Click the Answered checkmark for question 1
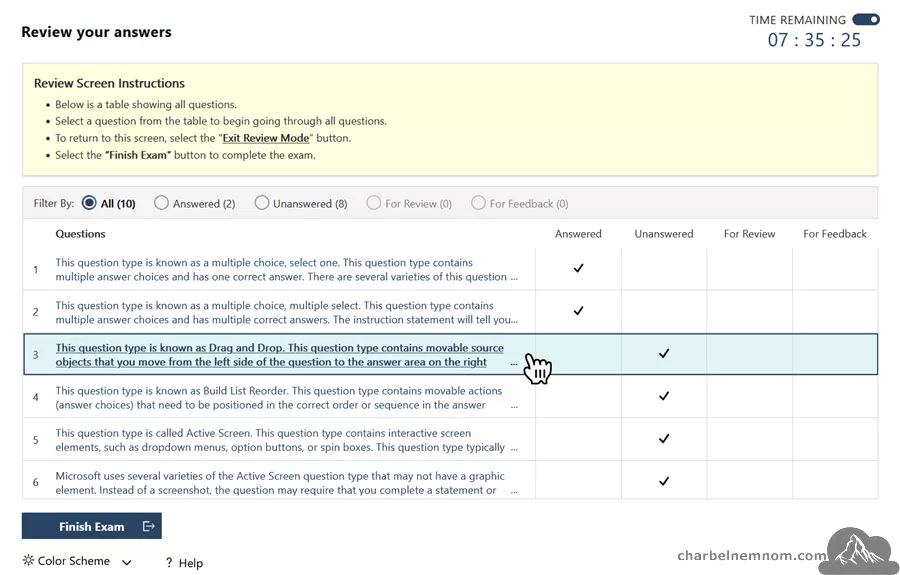 point(578,268)
